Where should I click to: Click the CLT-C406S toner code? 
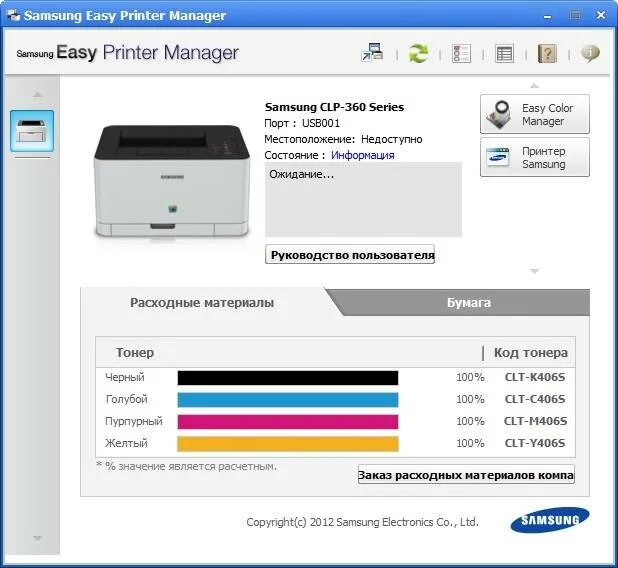coord(535,399)
